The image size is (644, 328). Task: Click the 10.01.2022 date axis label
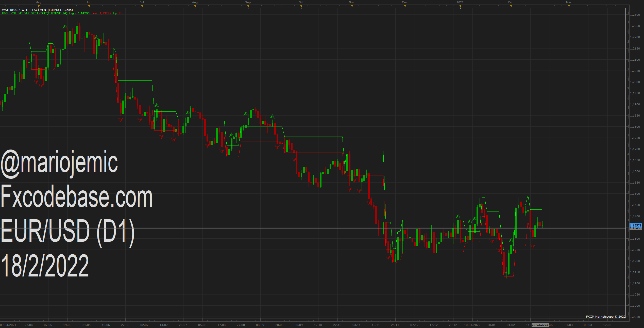[472, 325]
